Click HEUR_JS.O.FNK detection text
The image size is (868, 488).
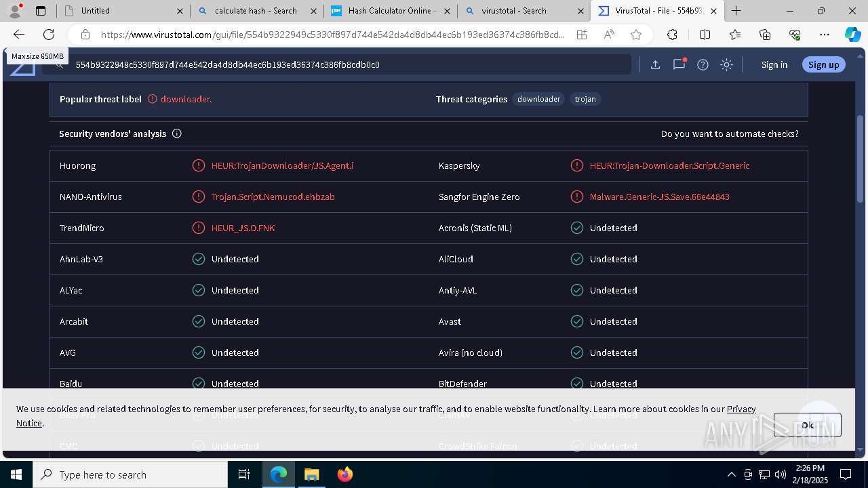pyautogui.click(x=243, y=228)
